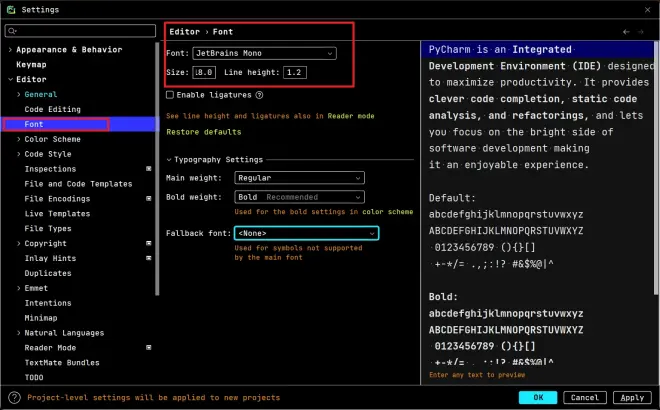Open Inlay Hints page
Image resolution: width=660 pixels, height=410 pixels.
[50, 258]
